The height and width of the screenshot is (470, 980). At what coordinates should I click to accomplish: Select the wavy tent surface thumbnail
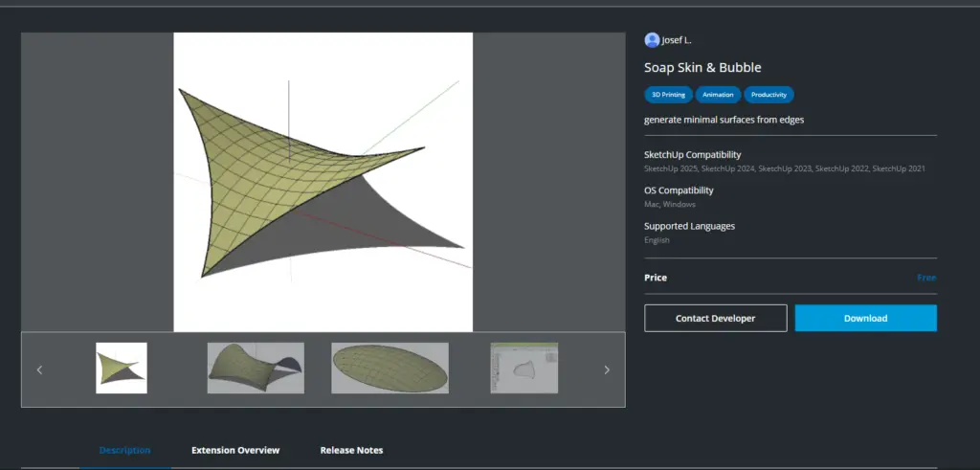pyautogui.click(x=256, y=369)
